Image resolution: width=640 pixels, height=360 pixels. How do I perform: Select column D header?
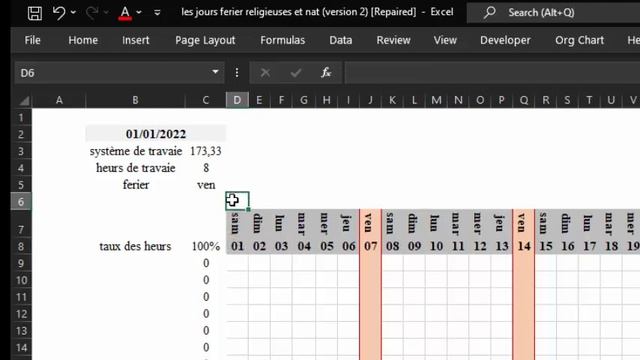237,100
